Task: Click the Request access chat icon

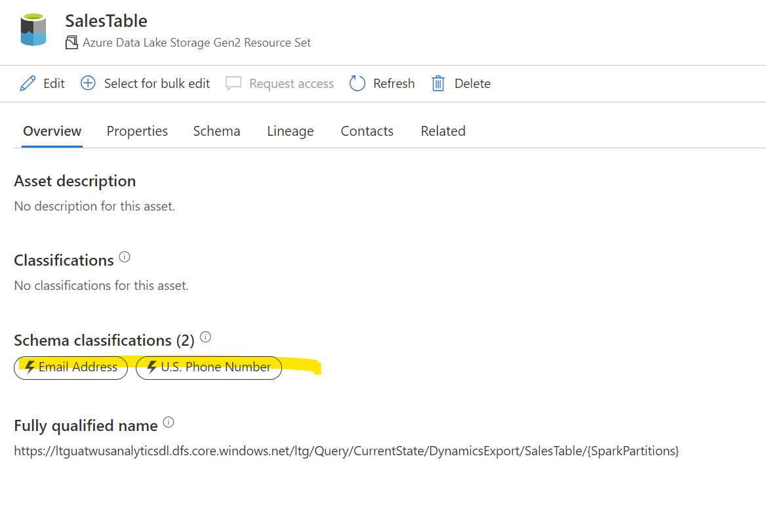Action: tap(233, 83)
